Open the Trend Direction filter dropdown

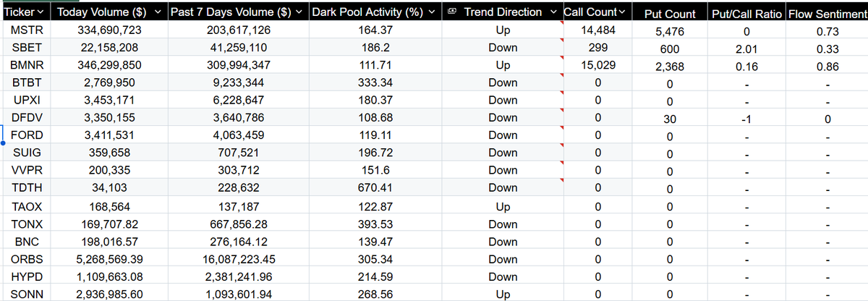554,12
